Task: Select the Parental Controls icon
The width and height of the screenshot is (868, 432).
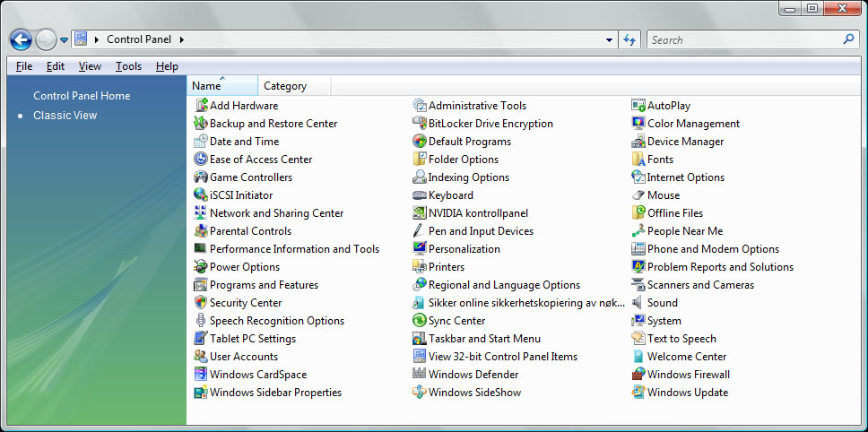Action: (200, 230)
